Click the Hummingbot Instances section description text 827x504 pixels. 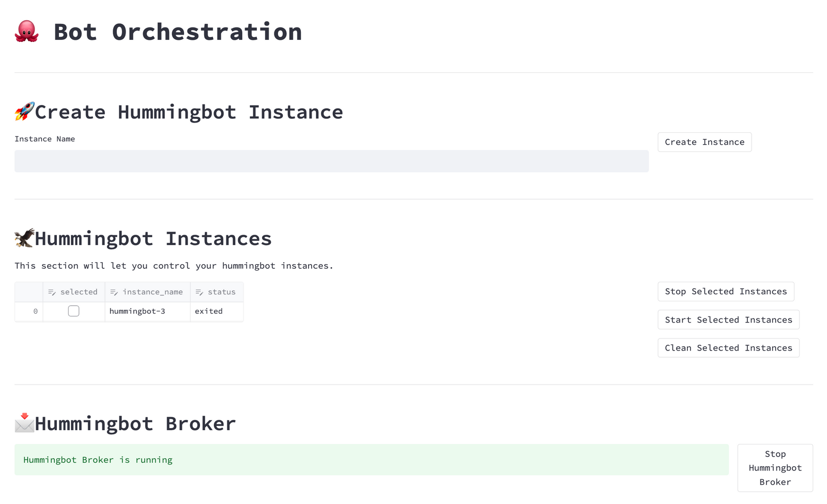174,266
